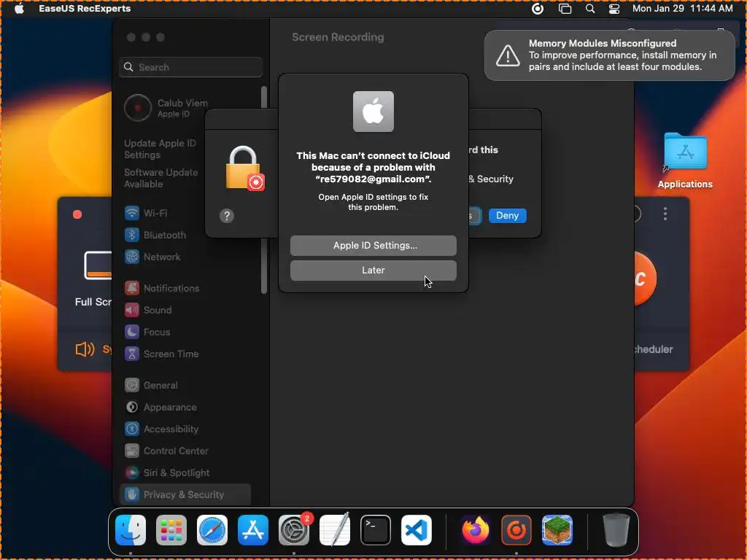747x560 pixels.
Task: Launch Terminal from the Dock
Action: tap(376, 530)
